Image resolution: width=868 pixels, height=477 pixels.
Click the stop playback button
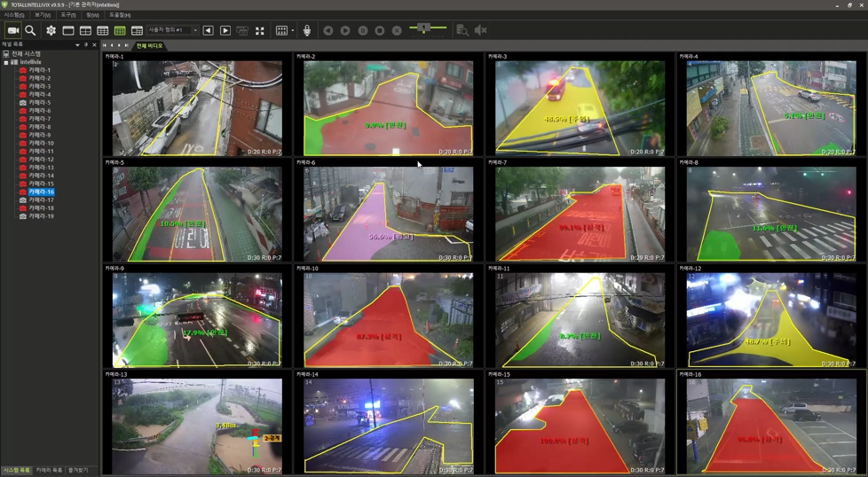click(x=380, y=30)
